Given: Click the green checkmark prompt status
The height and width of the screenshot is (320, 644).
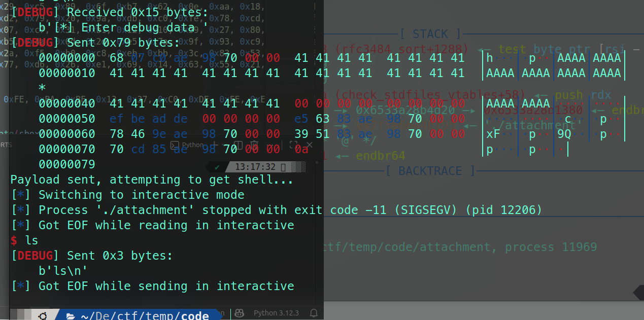Looking at the screenshot, I should (x=217, y=167).
